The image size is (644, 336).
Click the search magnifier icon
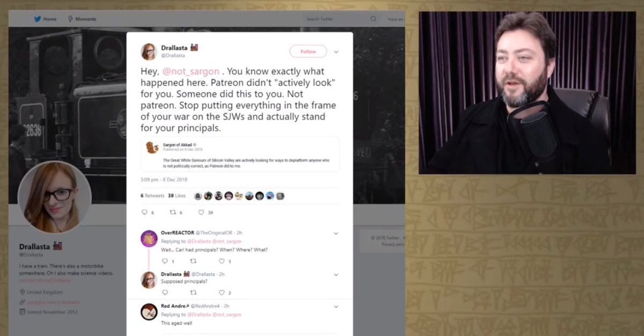373,19
